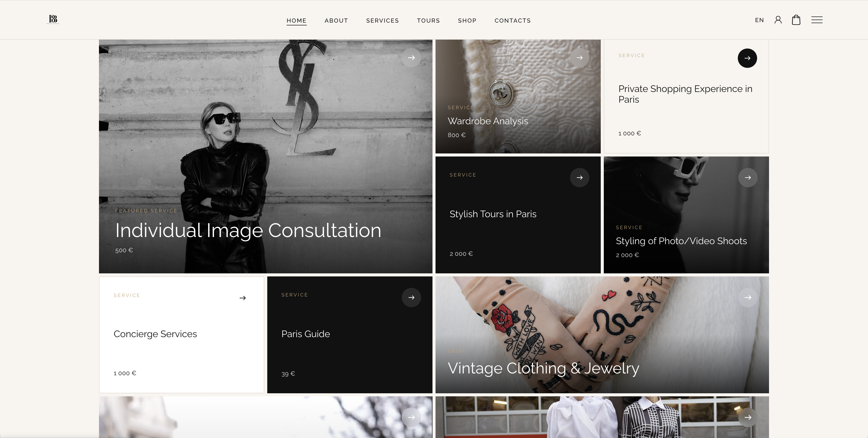
Task: Open the ABOUT nav item
Action: 336,21
